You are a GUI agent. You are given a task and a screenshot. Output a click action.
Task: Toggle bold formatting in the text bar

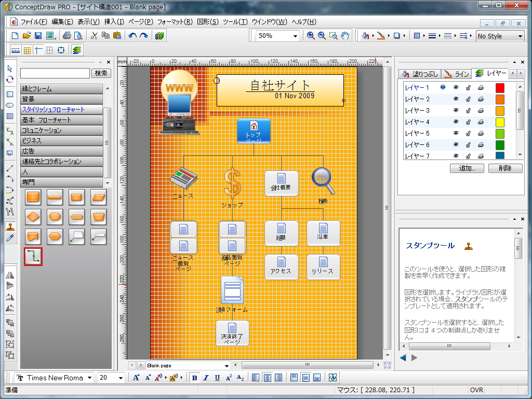[194, 378]
